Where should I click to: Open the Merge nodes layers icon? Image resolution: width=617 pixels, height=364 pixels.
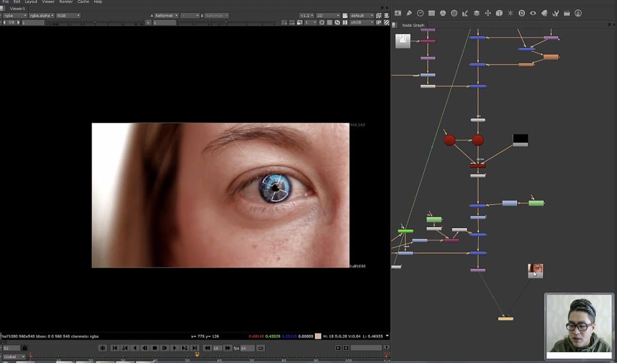(x=477, y=13)
